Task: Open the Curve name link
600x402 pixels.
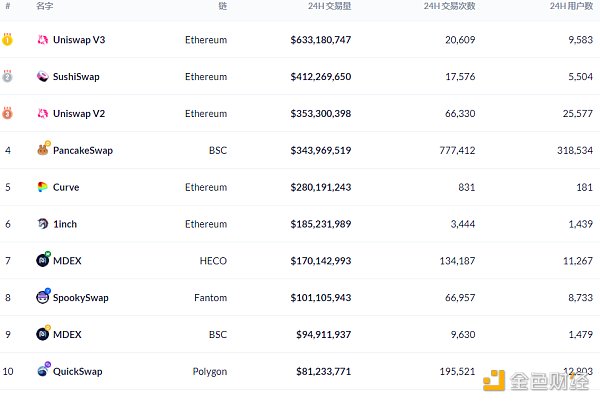Action: click(x=66, y=187)
